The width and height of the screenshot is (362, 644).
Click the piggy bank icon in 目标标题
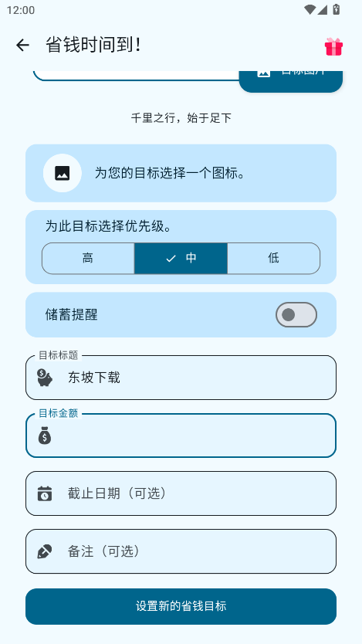point(45,378)
